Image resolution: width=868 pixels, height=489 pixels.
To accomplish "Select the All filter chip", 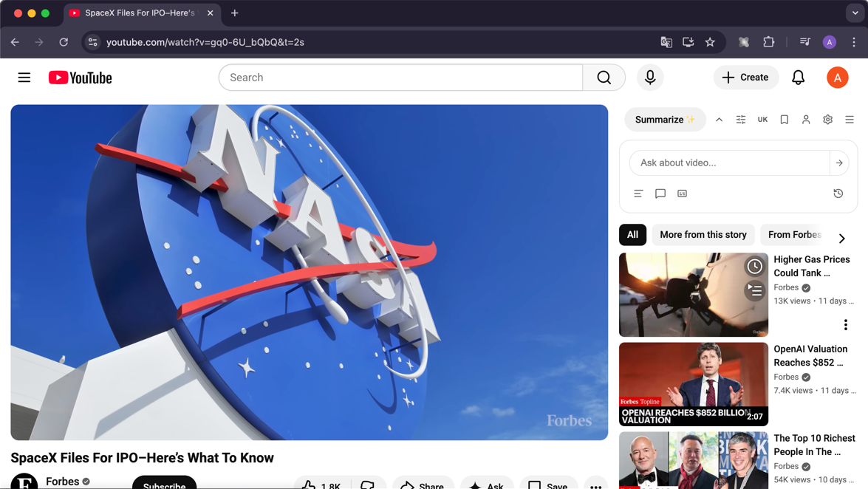I will point(633,235).
